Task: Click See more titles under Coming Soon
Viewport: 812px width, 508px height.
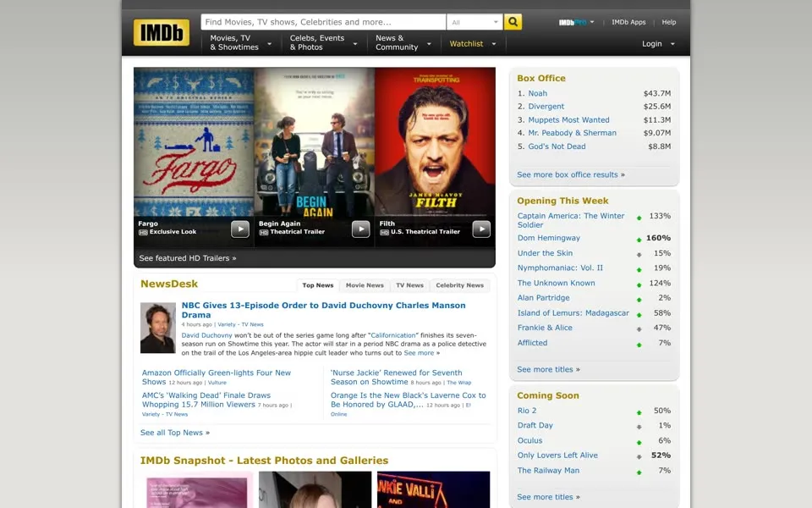Action: [548, 497]
